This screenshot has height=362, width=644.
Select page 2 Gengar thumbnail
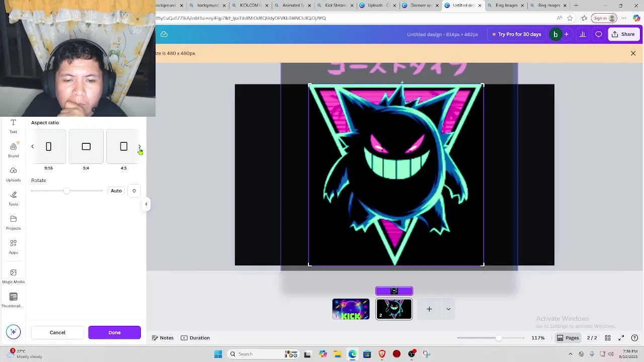(x=394, y=309)
